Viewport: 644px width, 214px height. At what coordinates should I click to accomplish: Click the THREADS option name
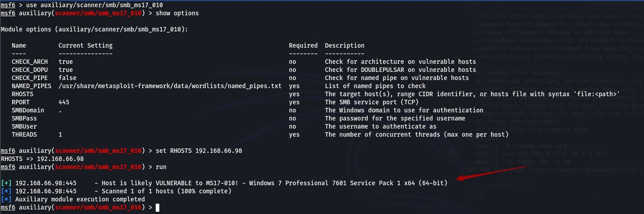(24, 134)
